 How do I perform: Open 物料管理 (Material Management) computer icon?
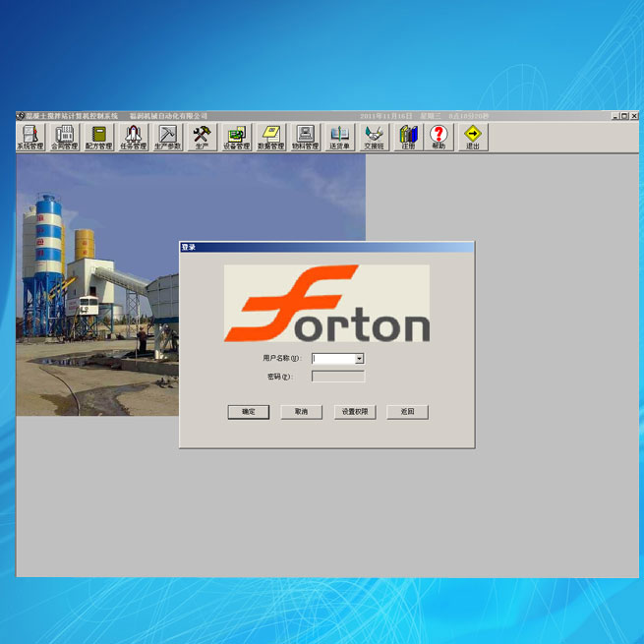pos(305,138)
